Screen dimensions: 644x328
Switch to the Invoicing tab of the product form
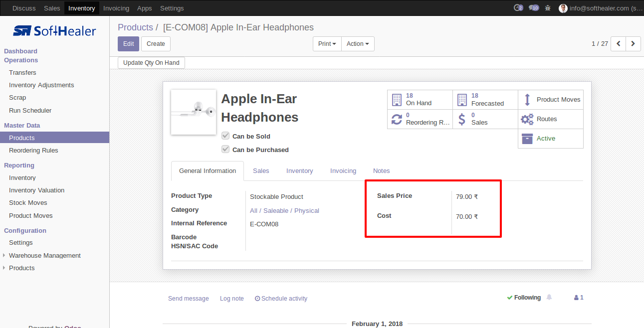pyautogui.click(x=343, y=171)
